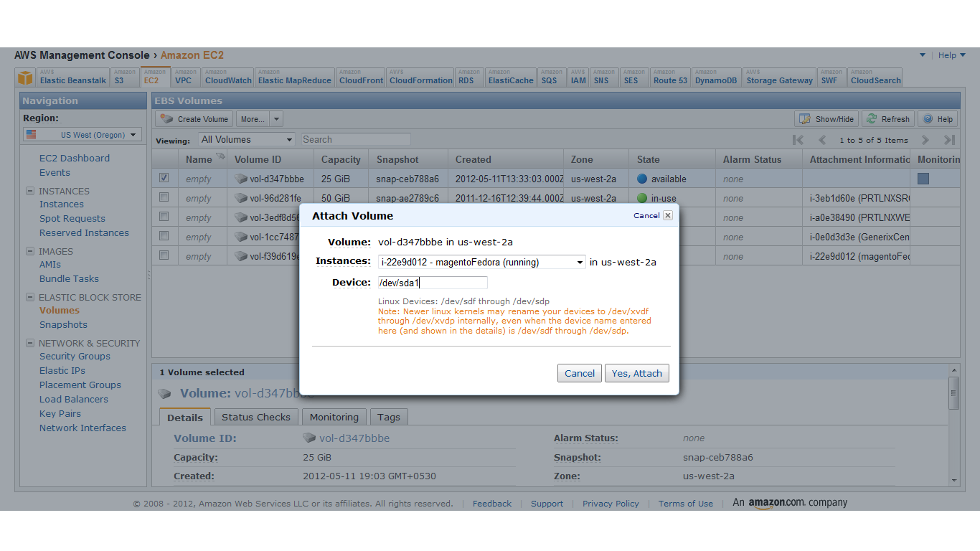The height and width of the screenshot is (551, 980).
Task: Click the Show/Hide columns button
Action: coord(826,119)
